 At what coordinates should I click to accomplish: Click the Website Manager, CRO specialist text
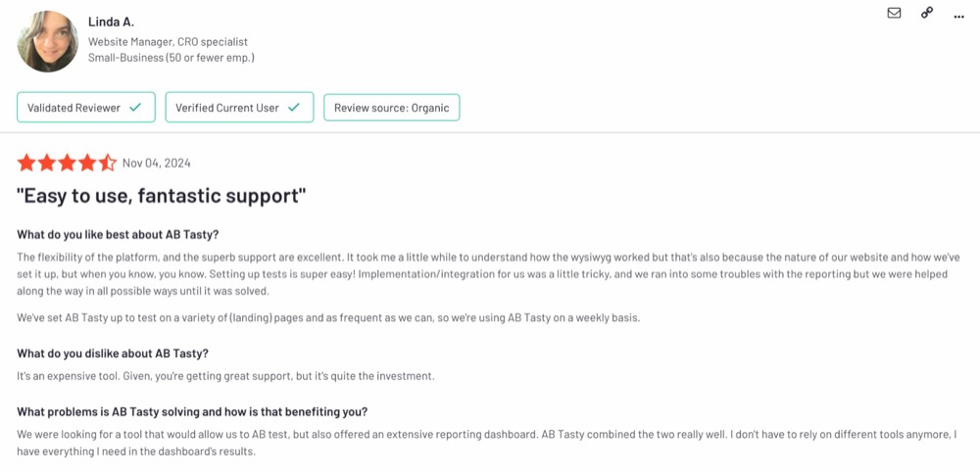(x=168, y=42)
